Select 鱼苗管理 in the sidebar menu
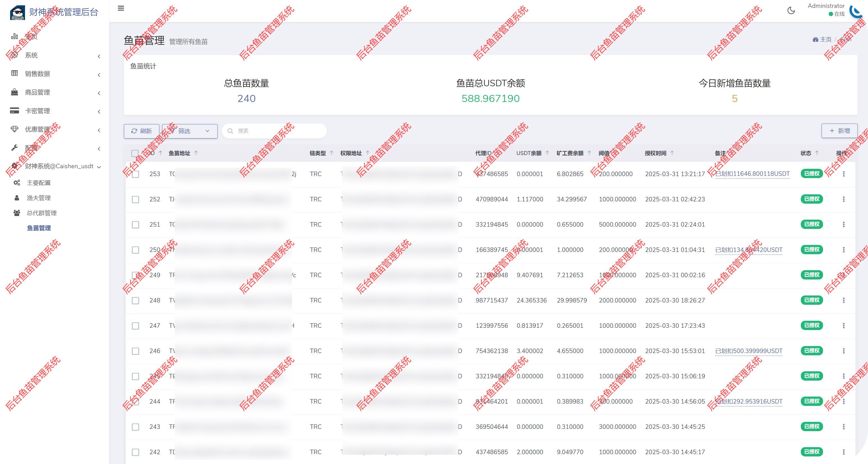The height and width of the screenshot is (464, 868). [x=39, y=228]
